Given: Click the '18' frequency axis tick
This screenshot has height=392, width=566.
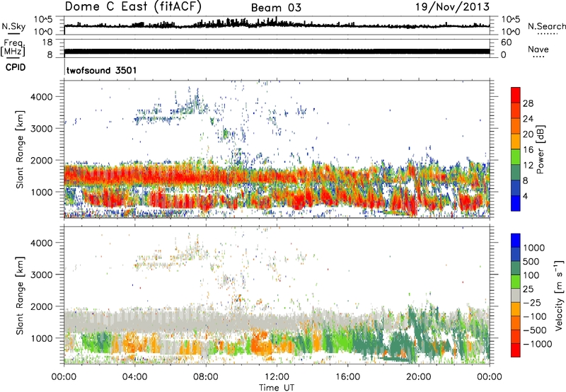Looking at the screenshot, I should 47,42.
